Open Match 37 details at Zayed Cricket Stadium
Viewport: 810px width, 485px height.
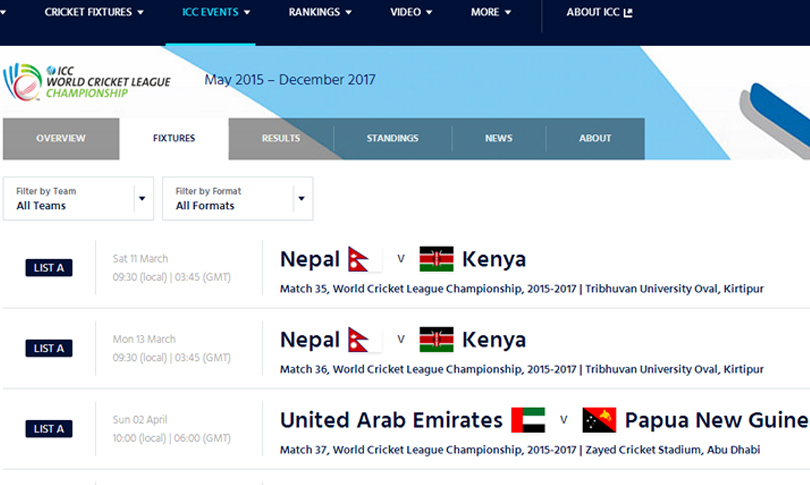click(520, 450)
